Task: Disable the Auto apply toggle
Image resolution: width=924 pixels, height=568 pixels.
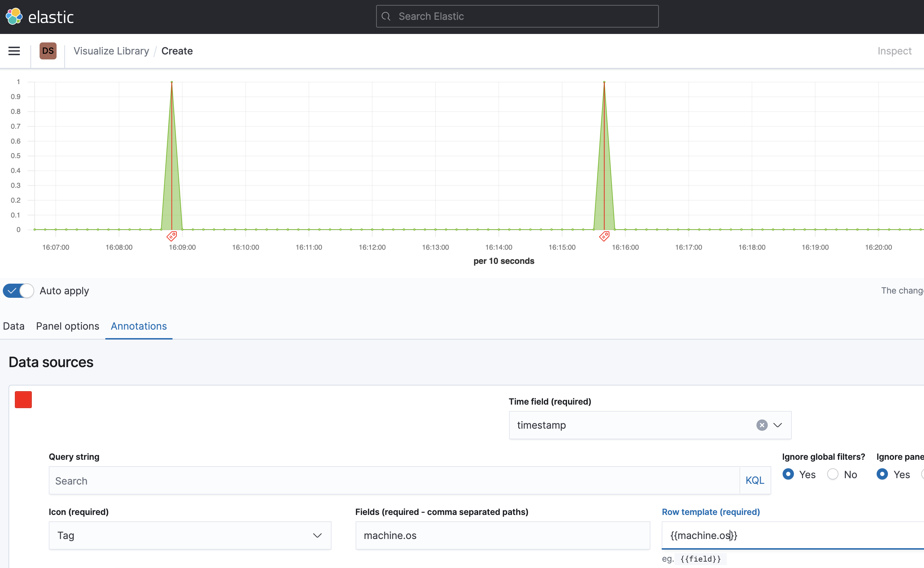Action: point(18,290)
